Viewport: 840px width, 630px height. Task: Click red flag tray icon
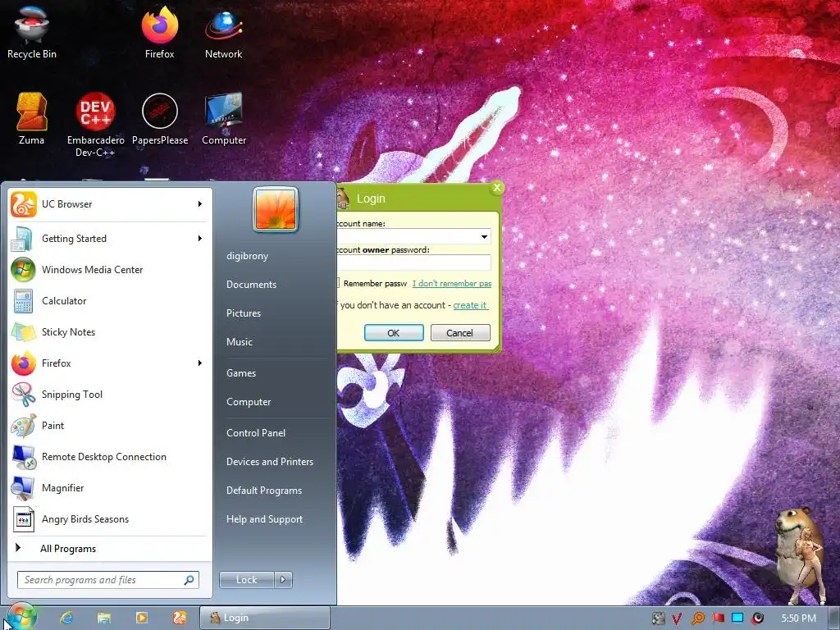718,619
